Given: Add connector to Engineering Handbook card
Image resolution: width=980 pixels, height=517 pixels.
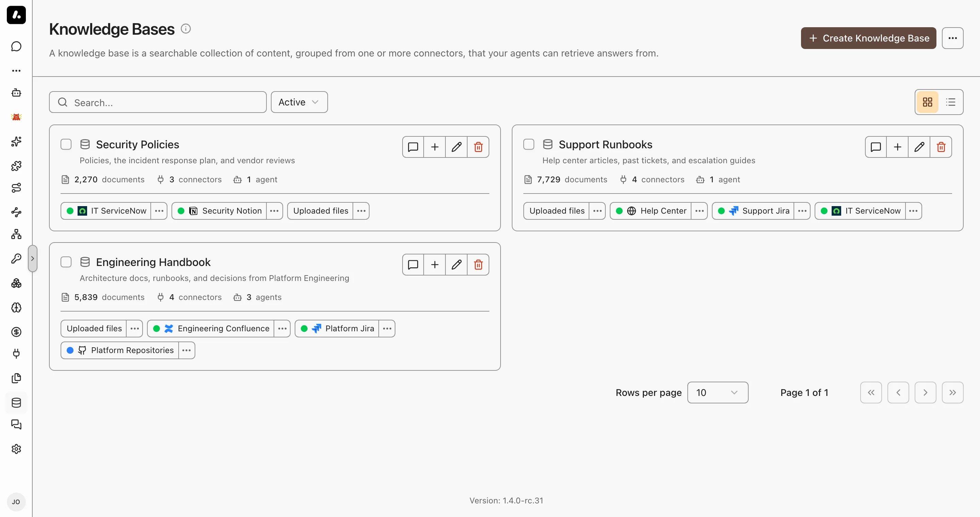Looking at the screenshot, I should [435, 265].
